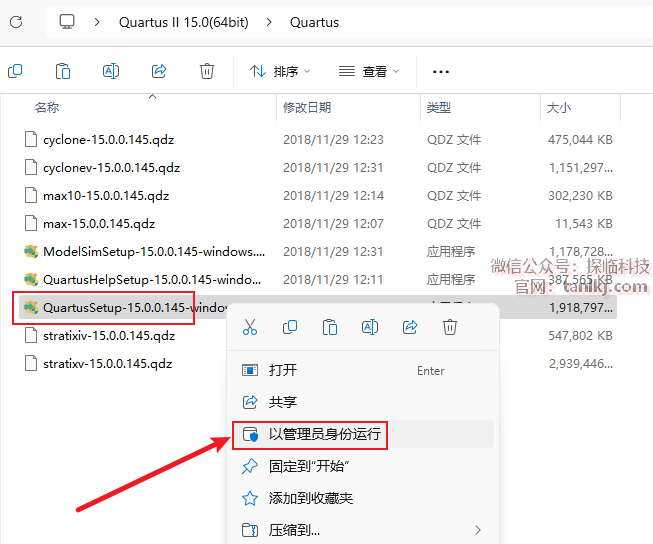Screen dimensions: 653x544
Task: Click the size value 475,044 KB
Action: point(580,140)
